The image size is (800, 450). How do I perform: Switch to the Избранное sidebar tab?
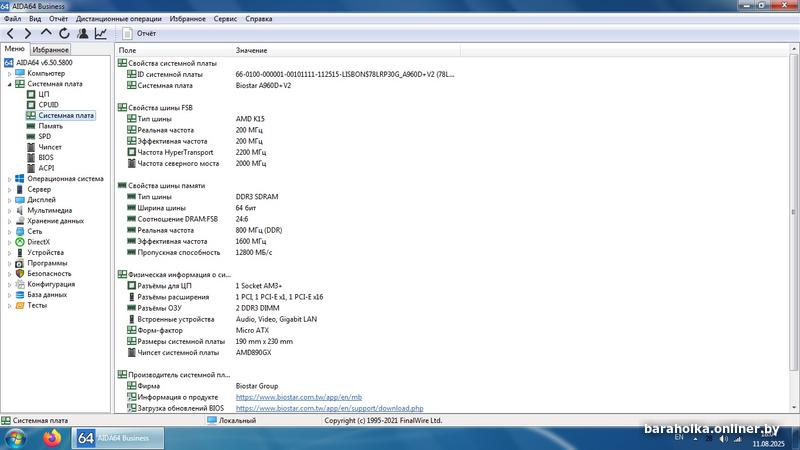coord(50,49)
